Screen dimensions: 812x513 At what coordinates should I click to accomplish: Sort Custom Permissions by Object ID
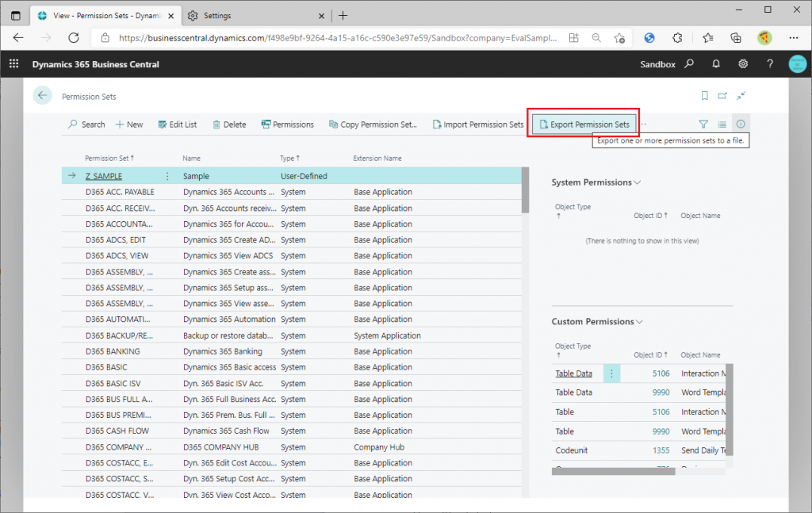click(x=650, y=354)
